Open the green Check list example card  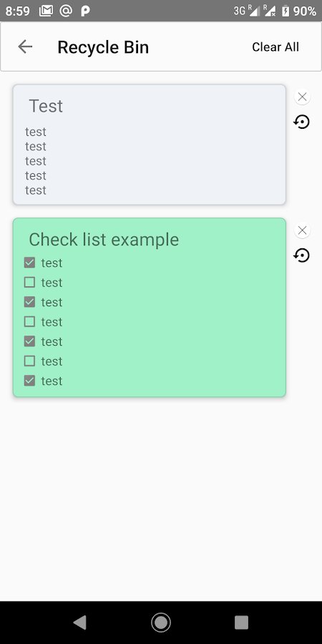coord(150,307)
